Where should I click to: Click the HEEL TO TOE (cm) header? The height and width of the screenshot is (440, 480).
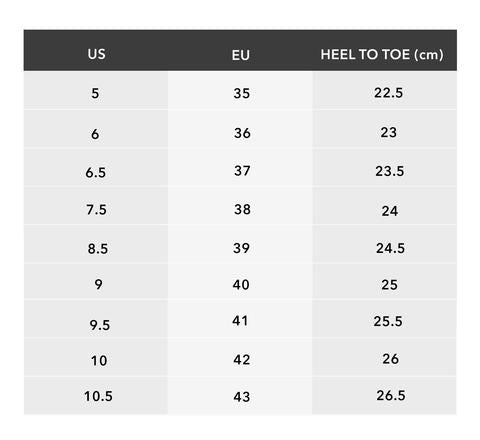click(x=382, y=55)
